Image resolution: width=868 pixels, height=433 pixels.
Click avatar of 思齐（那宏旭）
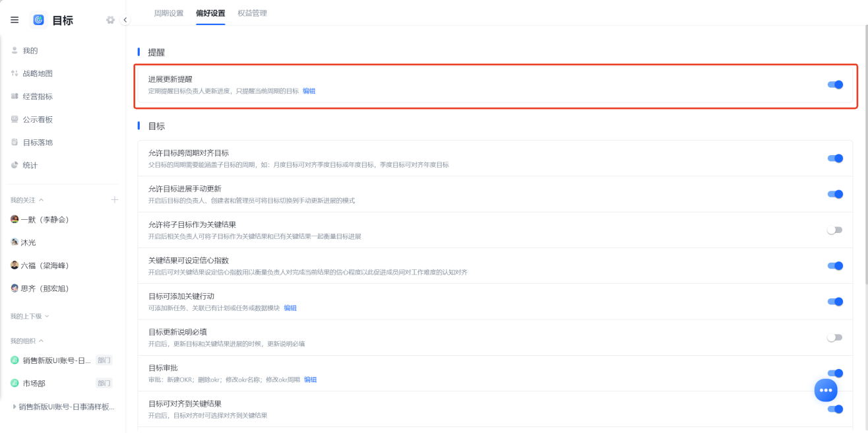pos(15,288)
